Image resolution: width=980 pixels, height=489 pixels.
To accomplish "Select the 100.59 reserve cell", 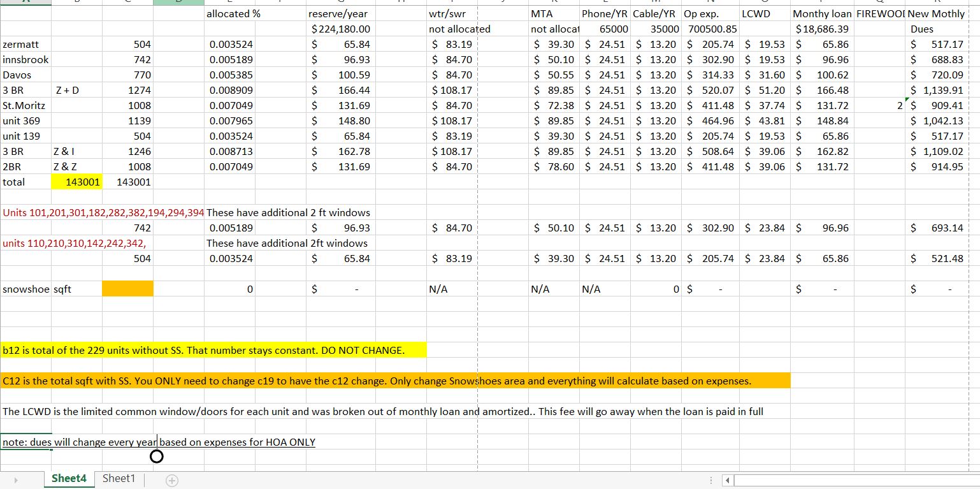I will (x=340, y=75).
